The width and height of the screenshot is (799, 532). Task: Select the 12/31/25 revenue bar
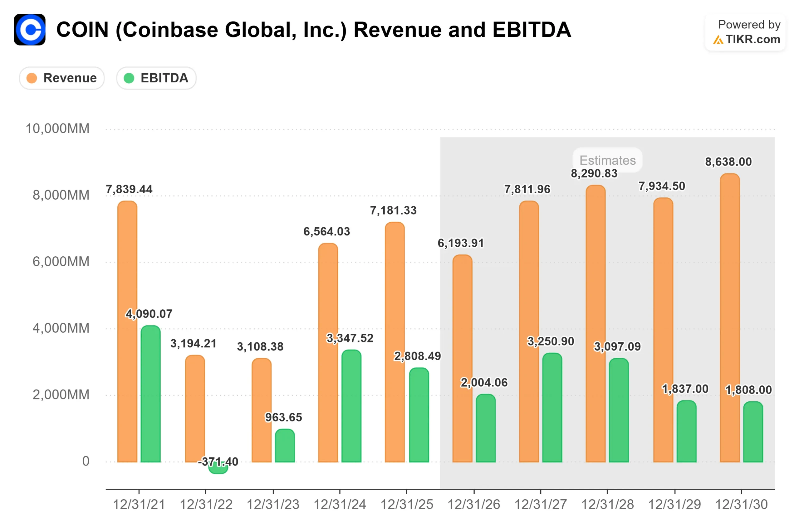click(395, 342)
